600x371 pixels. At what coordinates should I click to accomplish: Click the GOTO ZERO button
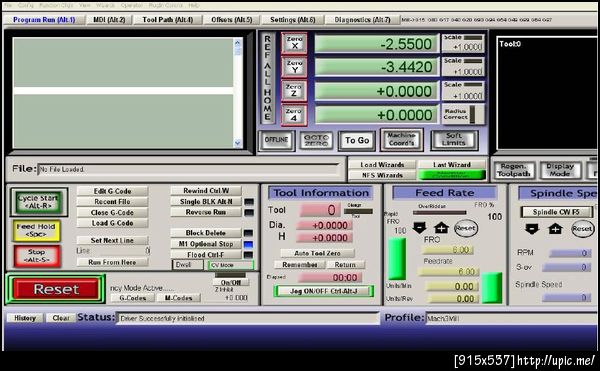pos(316,140)
